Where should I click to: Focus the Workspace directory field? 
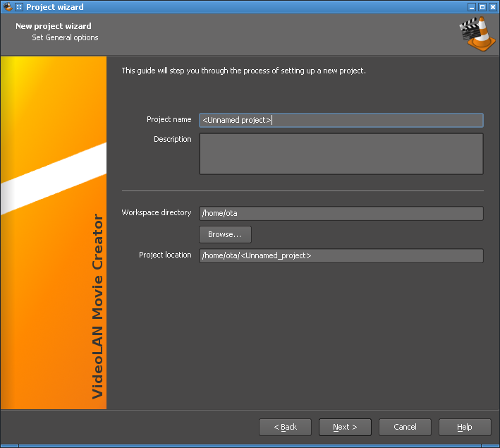pyautogui.click(x=341, y=213)
